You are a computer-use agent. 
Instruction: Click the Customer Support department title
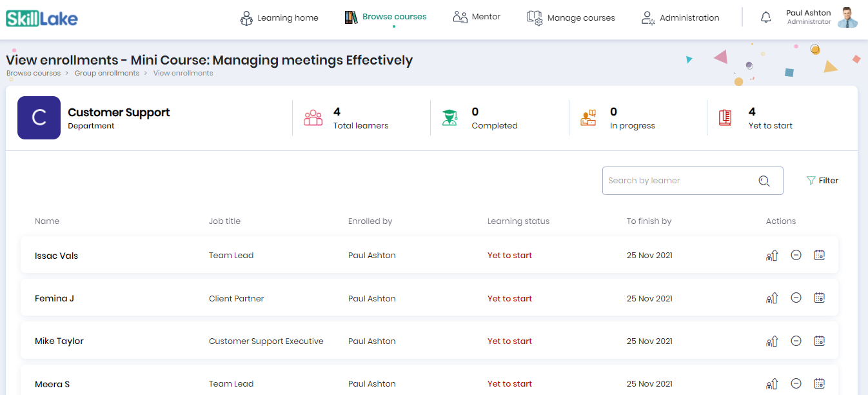coord(119,112)
